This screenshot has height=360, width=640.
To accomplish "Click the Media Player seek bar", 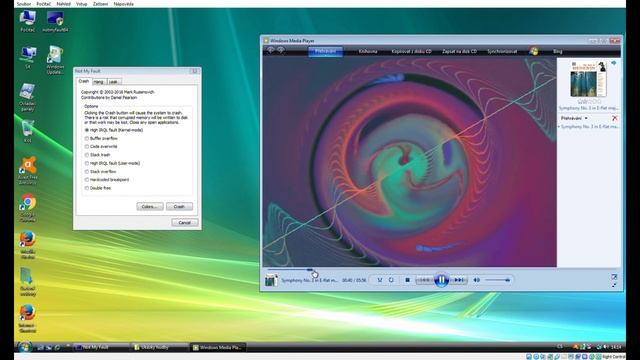I will pyautogui.click(x=411, y=269).
